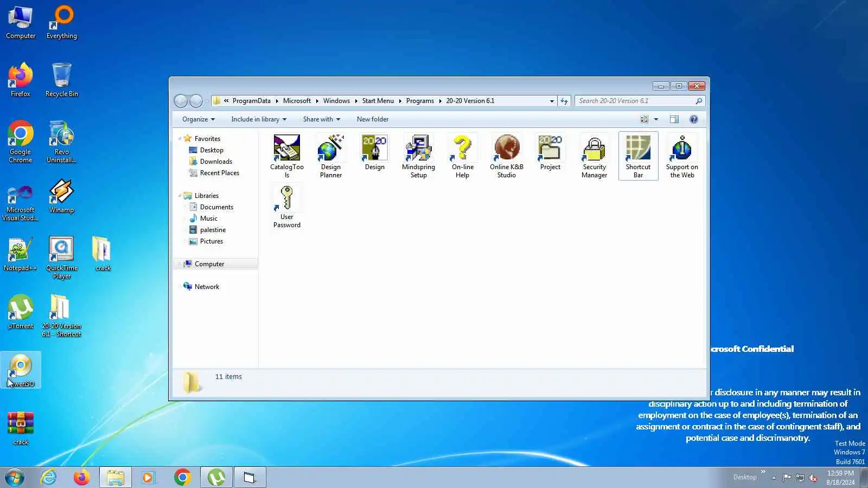
Task: Open the Share with dropdown
Action: point(322,119)
